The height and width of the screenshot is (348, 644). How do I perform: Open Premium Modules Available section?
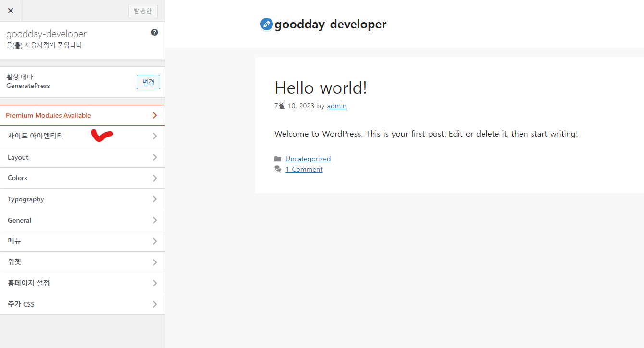click(x=82, y=115)
